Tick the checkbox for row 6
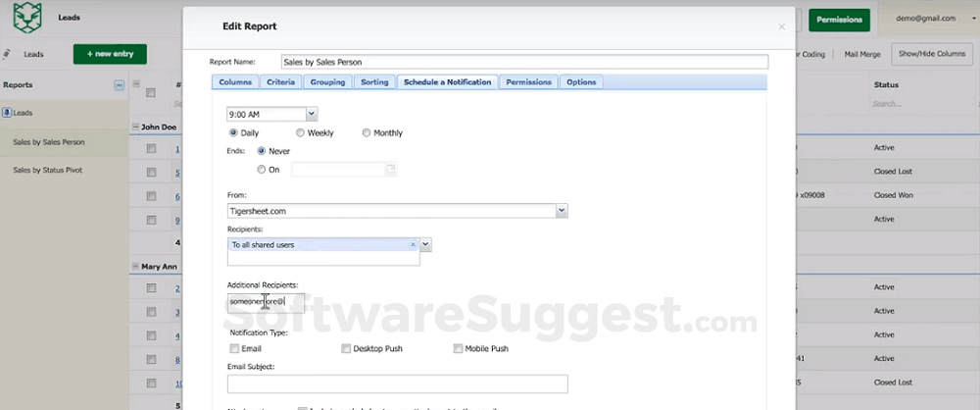This screenshot has width=980, height=410. (x=151, y=196)
